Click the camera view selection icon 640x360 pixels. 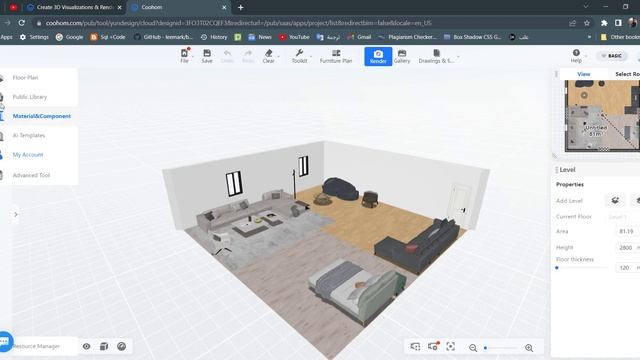click(x=415, y=347)
